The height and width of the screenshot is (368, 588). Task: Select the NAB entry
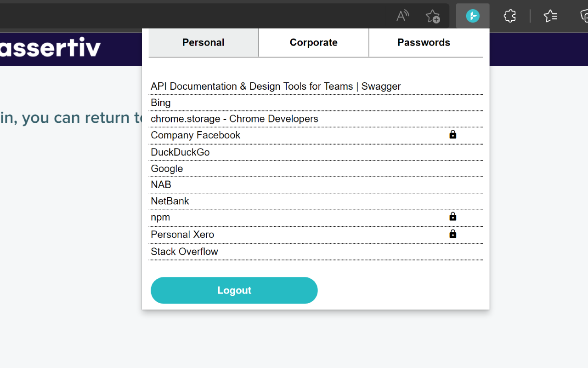[x=316, y=184]
